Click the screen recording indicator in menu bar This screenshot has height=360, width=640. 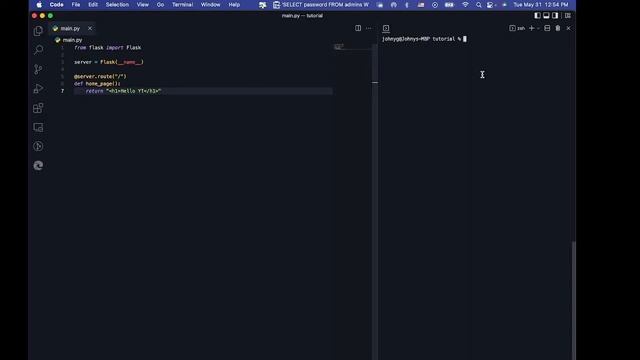tap(435, 4)
